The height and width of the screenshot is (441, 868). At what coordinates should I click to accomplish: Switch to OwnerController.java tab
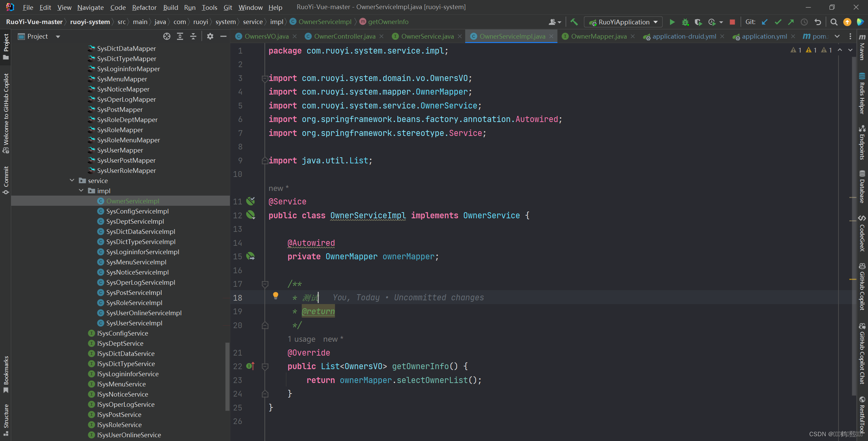pyautogui.click(x=344, y=36)
